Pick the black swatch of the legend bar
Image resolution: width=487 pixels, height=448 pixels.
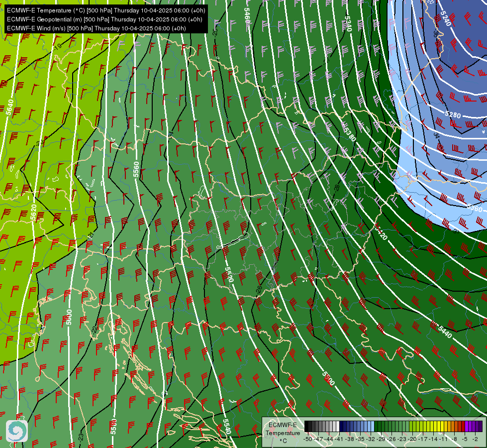pos(306,427)
